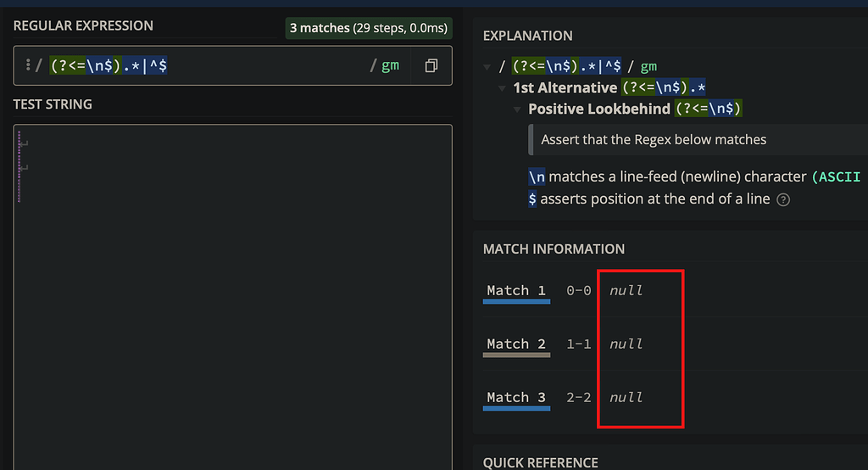Collapse the Positive Lookbehind node

[x=517, y=109]
